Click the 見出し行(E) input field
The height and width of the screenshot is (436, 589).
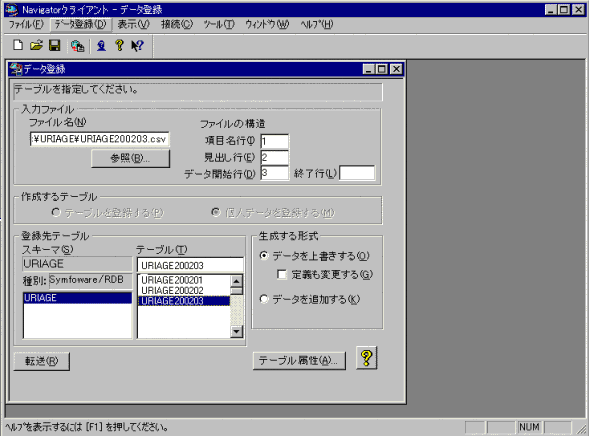click(x=275, y=157)
